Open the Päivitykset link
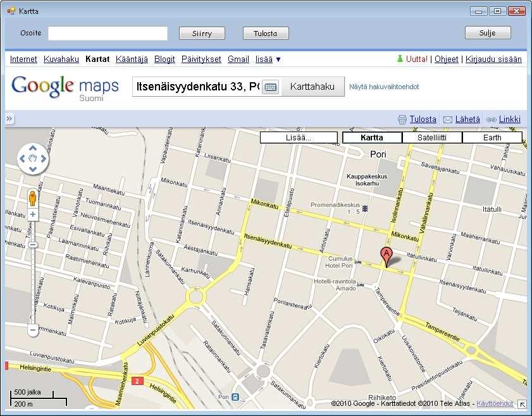The height and width of the screenshot is (416, 532). click(x=201, y=59)
